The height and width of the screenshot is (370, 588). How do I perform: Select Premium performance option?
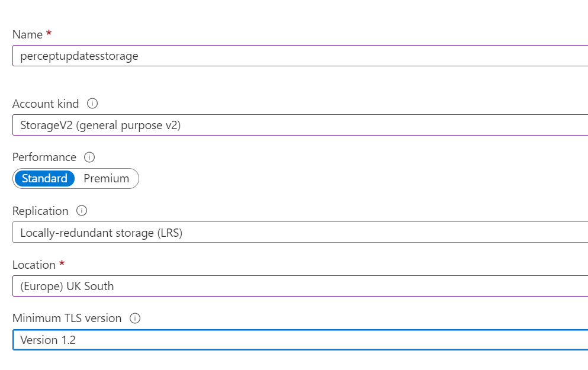pos(107,178)
